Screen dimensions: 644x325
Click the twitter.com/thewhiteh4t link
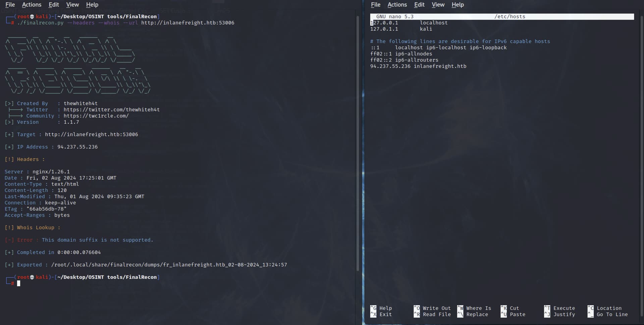point(111,109)
